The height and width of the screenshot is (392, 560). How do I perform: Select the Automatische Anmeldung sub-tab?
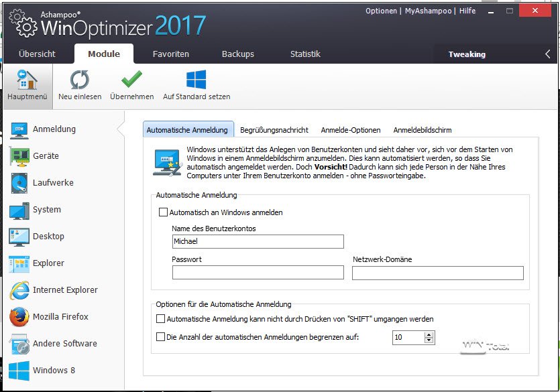tap(188, 130)
